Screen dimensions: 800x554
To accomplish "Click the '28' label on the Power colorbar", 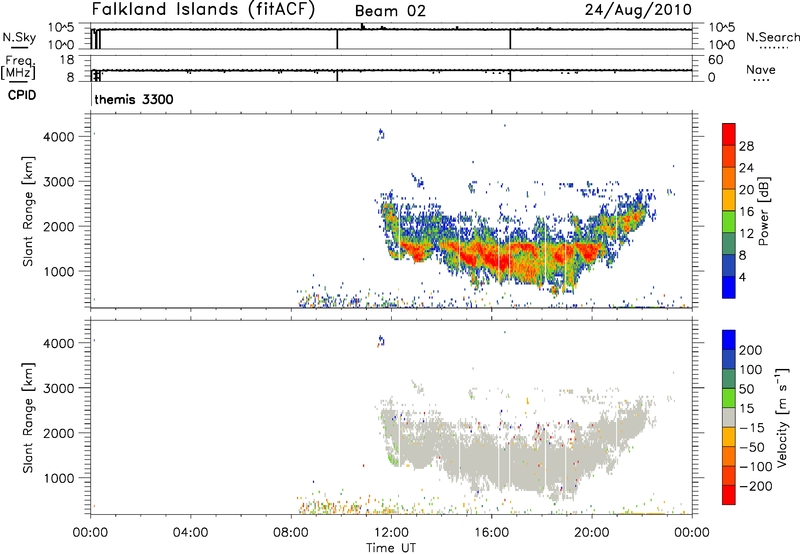I will point(746,146).
